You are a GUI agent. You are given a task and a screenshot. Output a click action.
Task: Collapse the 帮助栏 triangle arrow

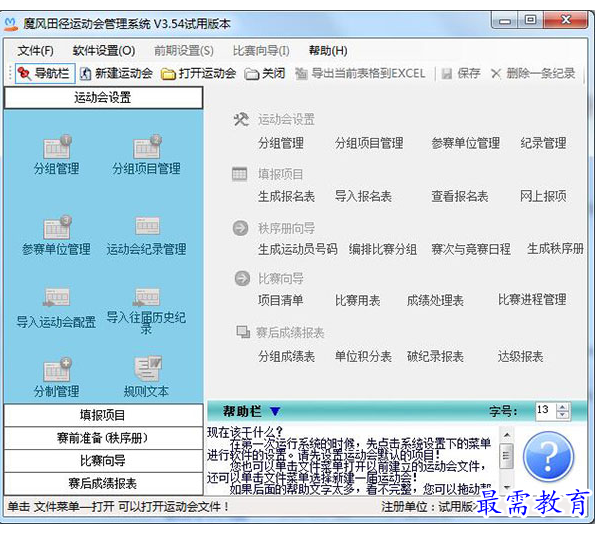click(275, 411)
